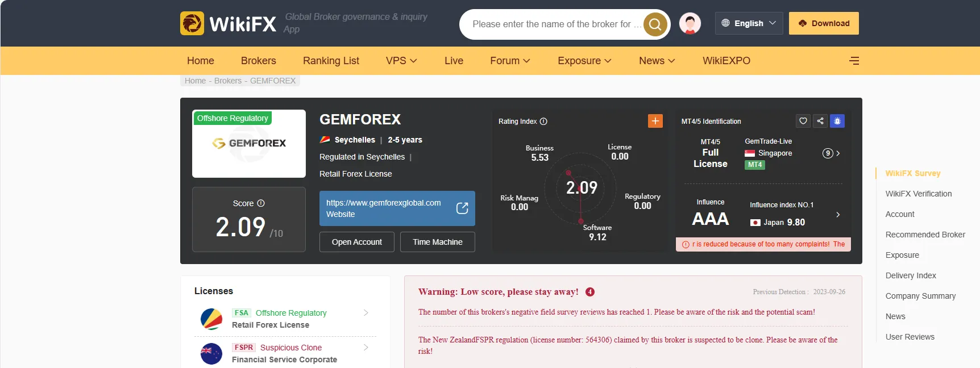
Task: Click the Home breadcrumb link
Action: click(x=195, y=81)
